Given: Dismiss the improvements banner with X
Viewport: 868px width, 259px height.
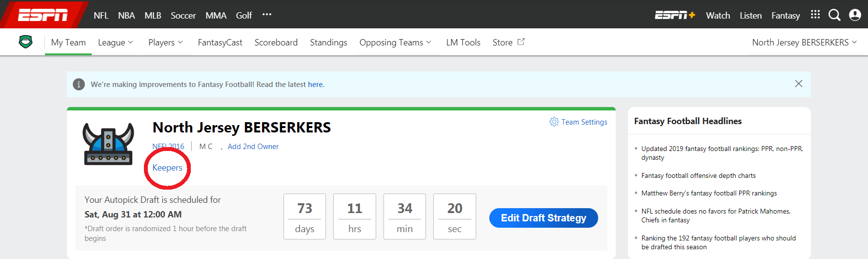Looking at the screenshot, I should click(x=799, y=84).
